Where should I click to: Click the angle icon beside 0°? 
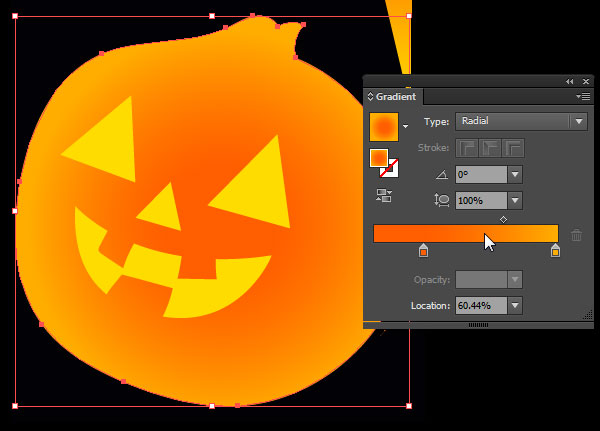point(442,175)
